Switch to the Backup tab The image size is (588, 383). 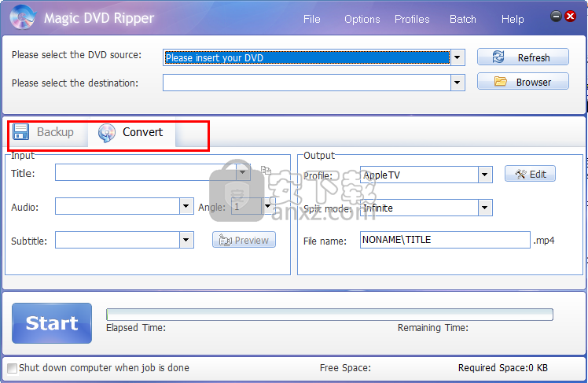tap(48, 132)
